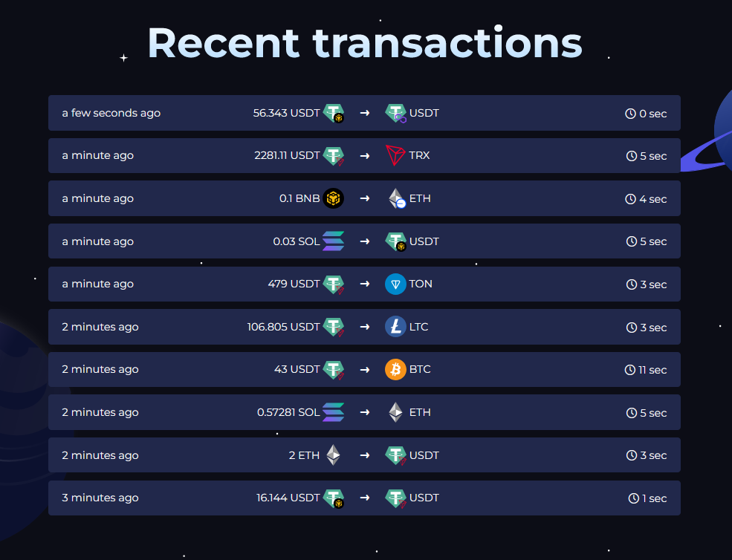Image resolution: width=732 pixels, height=560 pixels.
Task: Click the TON coin icon
Action: pos(395,284)
